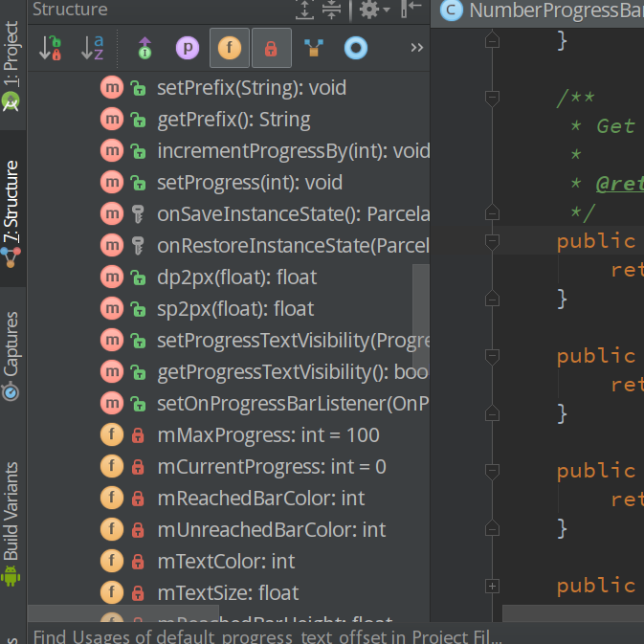Image resolution: width=644 pixels, height=644 pixels.
Task: Click the Show non-public lock icon
Action: (x=271, y=48)
